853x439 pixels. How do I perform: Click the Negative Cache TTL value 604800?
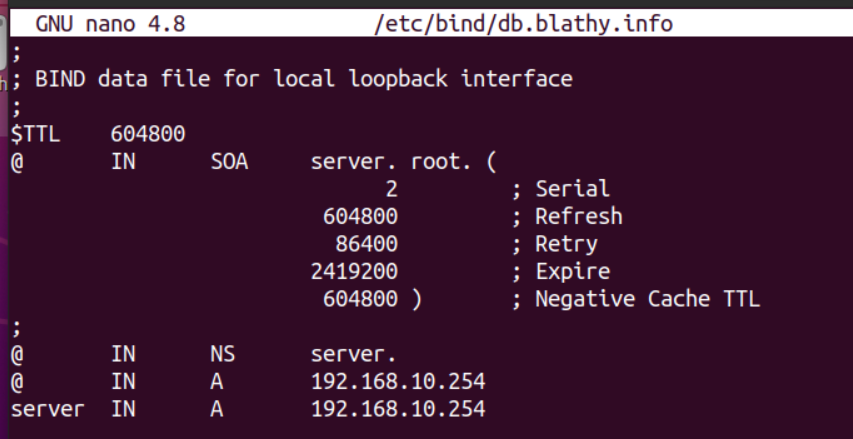360,299
